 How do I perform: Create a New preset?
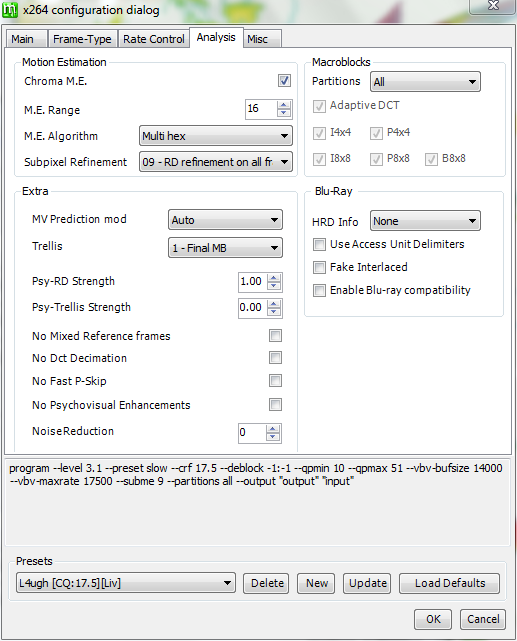pos(316,583)
